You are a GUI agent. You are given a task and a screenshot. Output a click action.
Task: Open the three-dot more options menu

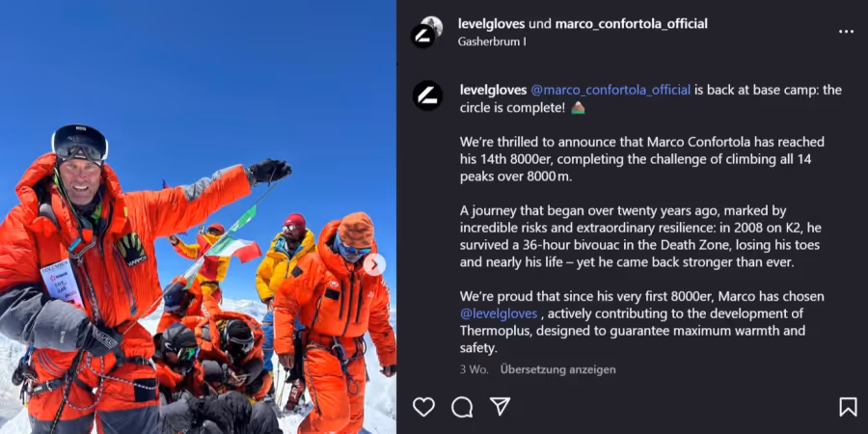pos(846,32)
